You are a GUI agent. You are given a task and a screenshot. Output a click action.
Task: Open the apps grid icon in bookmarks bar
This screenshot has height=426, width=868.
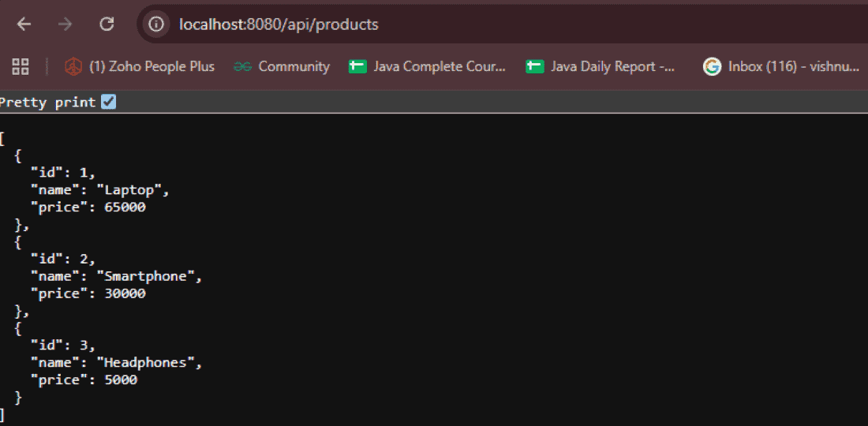pos(21,67)
